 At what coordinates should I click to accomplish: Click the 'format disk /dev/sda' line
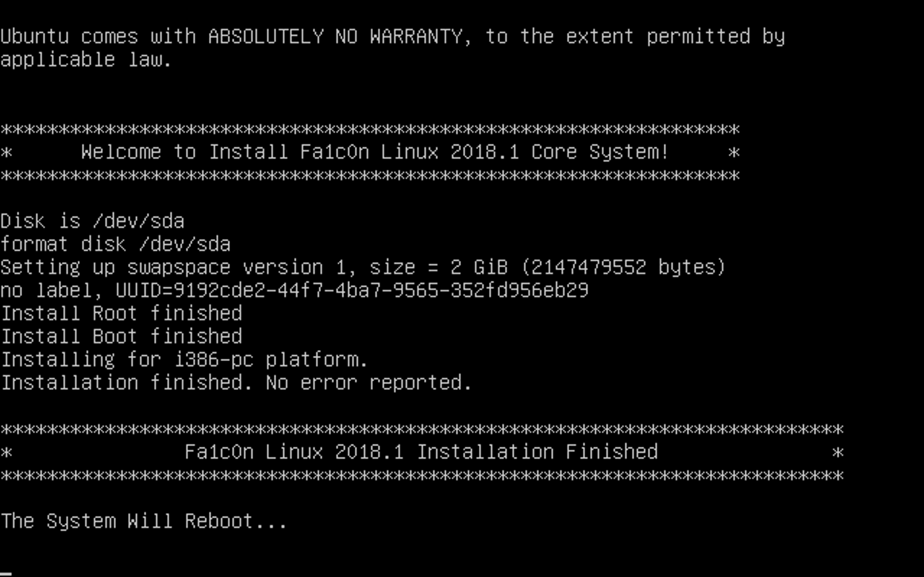115,245
